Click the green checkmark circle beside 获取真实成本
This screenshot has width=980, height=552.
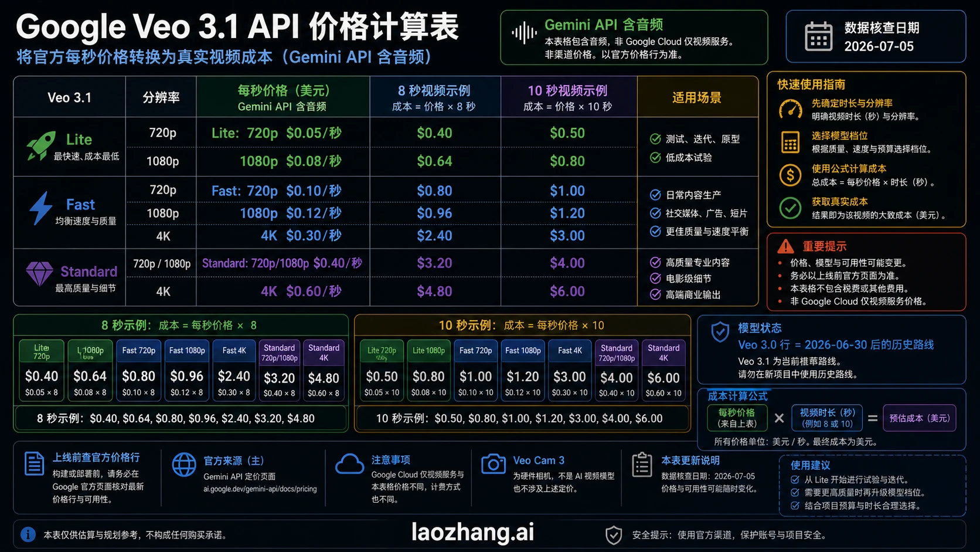(790, 208)
